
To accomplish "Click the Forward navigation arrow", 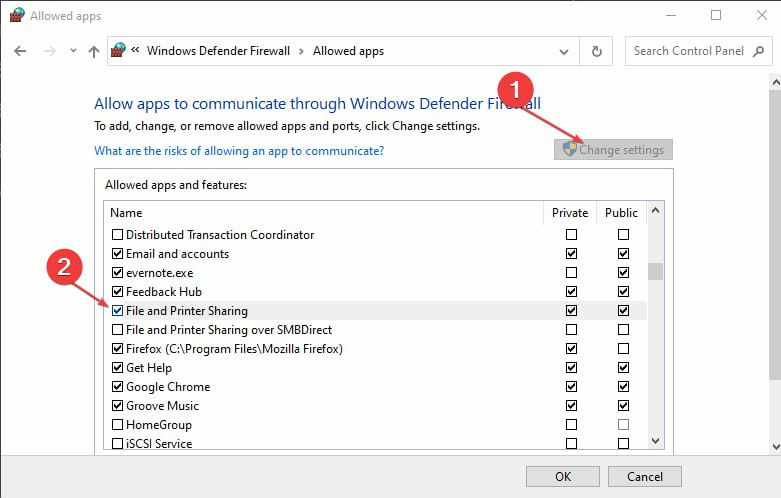I will coord(48,52).
